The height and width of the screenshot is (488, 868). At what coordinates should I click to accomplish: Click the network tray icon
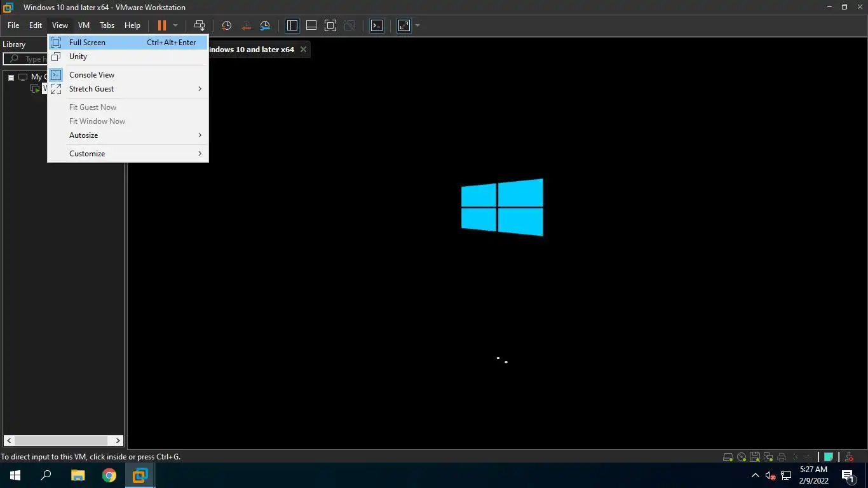tap(786, 475)
